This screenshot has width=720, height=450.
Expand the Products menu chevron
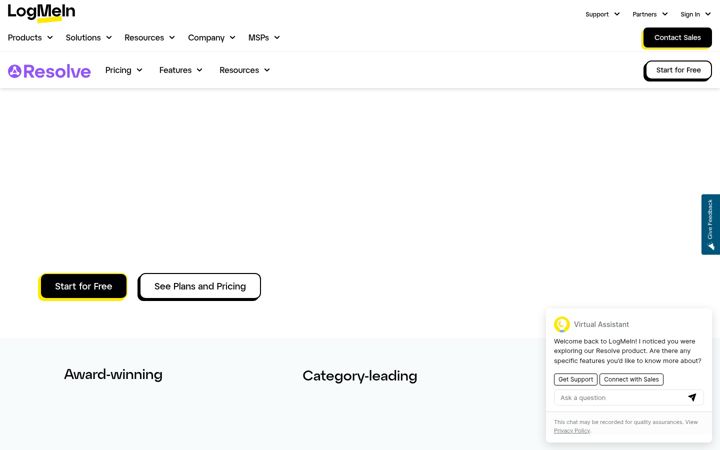pos(50,38)
